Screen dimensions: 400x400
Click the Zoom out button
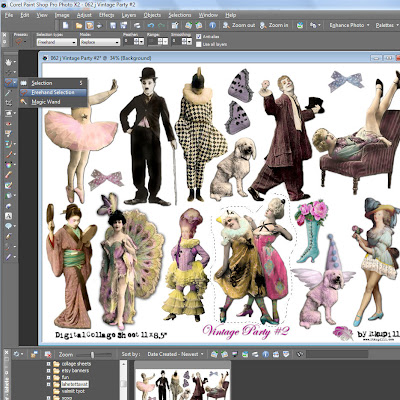point(239,25)
